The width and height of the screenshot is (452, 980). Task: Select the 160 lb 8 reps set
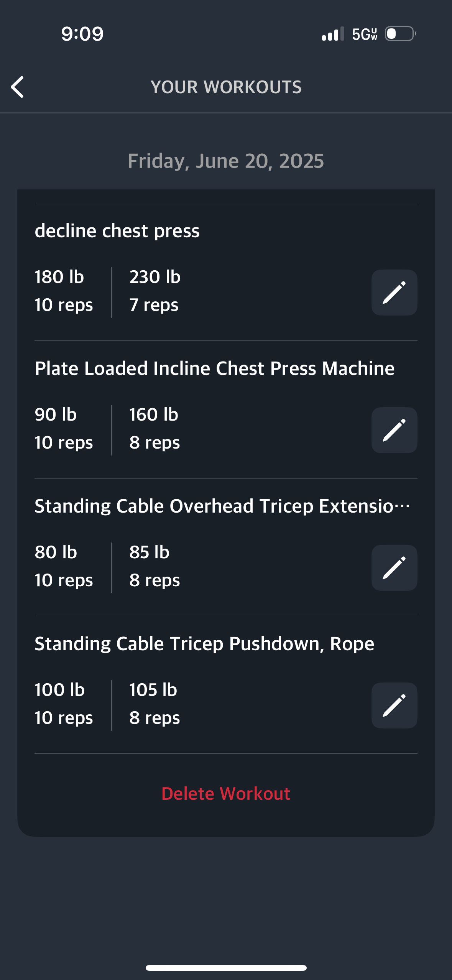[x=155, y=429]
